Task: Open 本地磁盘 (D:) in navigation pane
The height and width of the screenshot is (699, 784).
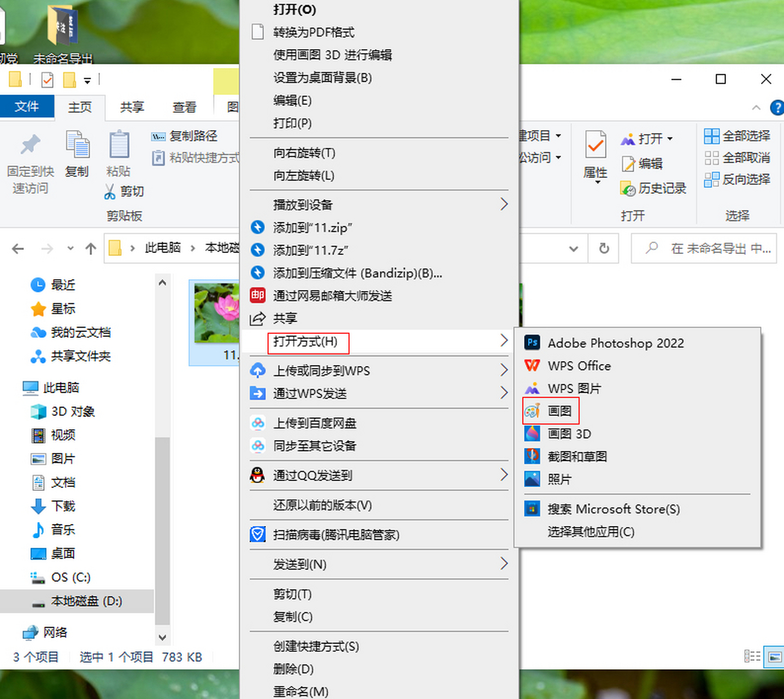Action: tap(77, 601)
